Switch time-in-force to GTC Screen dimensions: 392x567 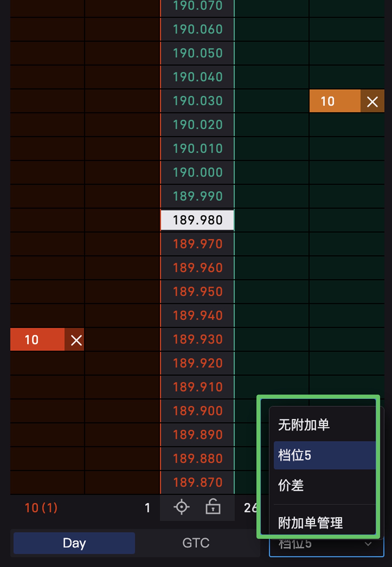[196, 543]
